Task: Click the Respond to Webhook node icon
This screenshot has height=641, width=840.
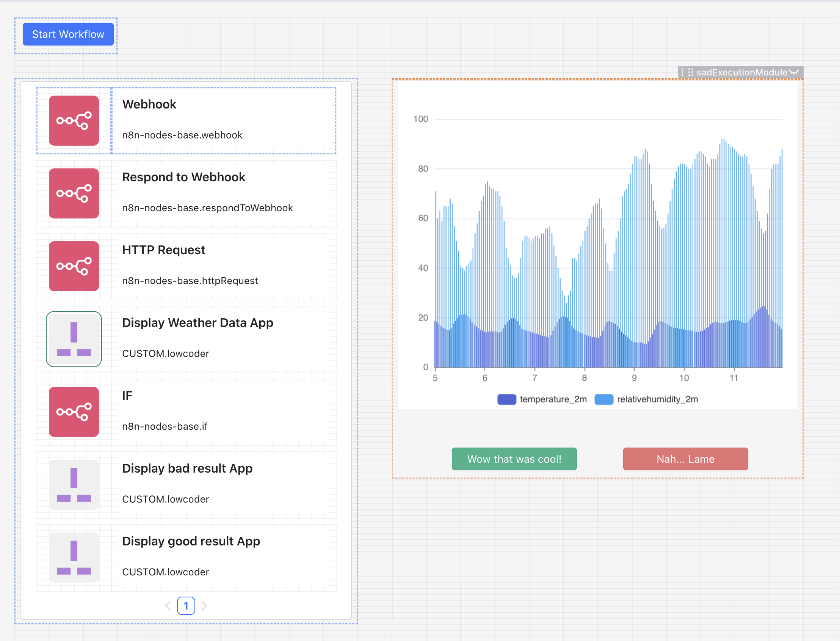Action: click(x=74, y=193)
